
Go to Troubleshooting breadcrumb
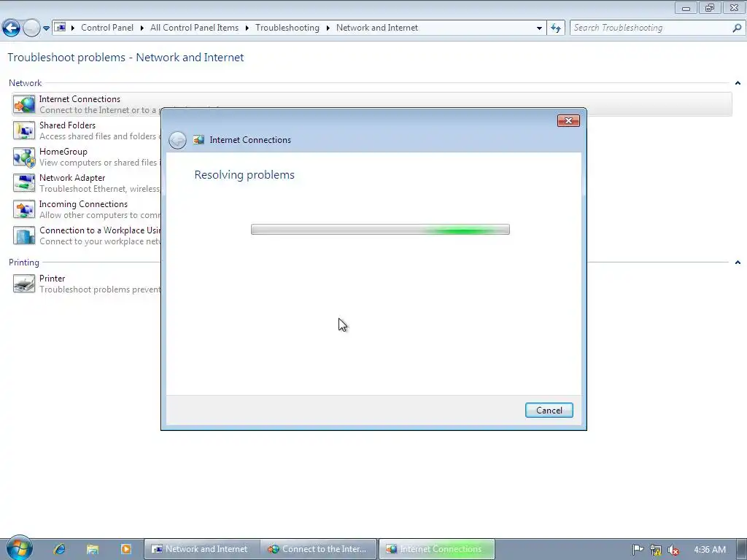pos(287,28)
